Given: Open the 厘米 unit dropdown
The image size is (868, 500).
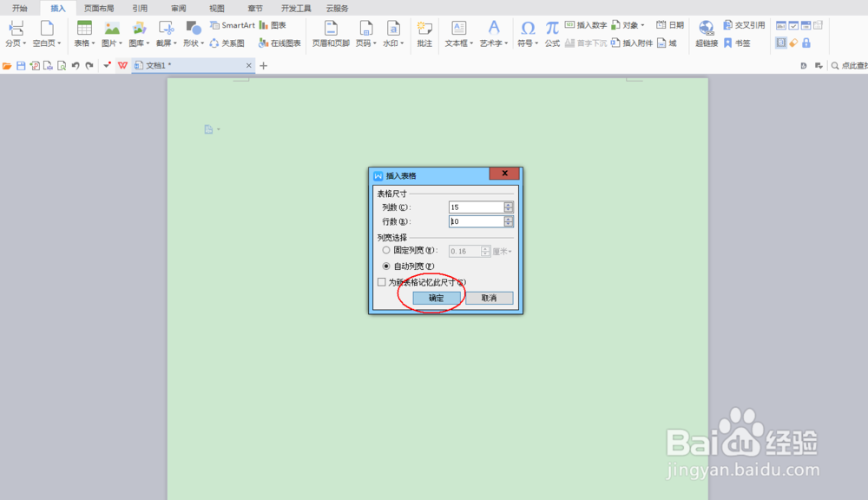Looking at the screenshot, I should (502, 252).
